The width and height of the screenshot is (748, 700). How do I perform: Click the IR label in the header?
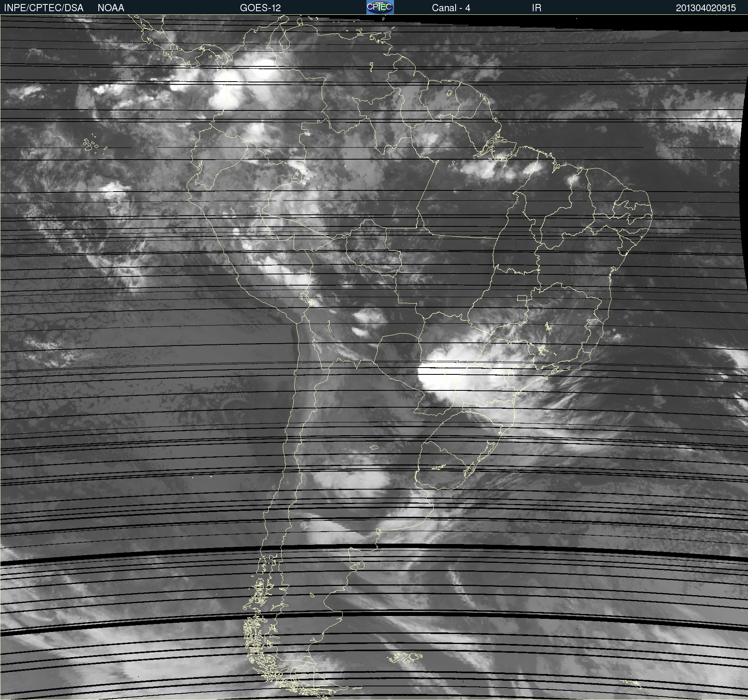[x=536, y=8]
